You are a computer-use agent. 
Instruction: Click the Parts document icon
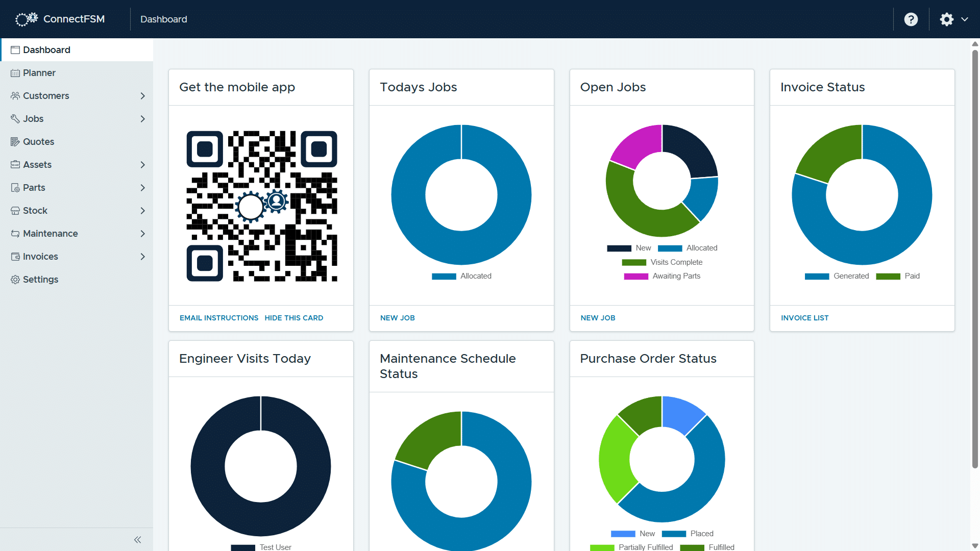(15, 188)
